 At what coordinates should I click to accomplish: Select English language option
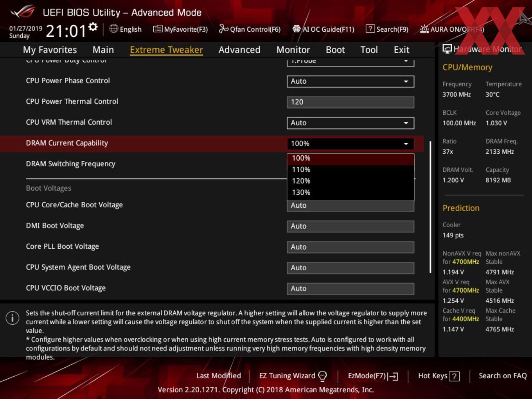[126, 29]
